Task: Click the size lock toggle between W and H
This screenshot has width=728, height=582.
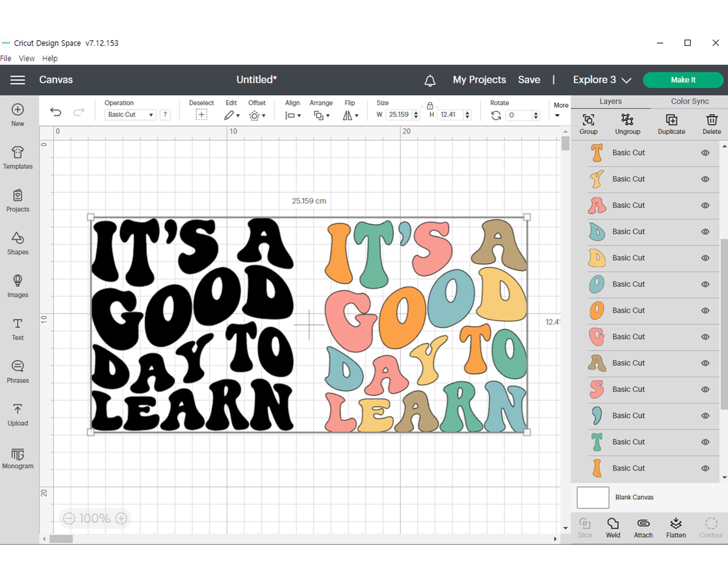Action: click(x=430, y=106)
